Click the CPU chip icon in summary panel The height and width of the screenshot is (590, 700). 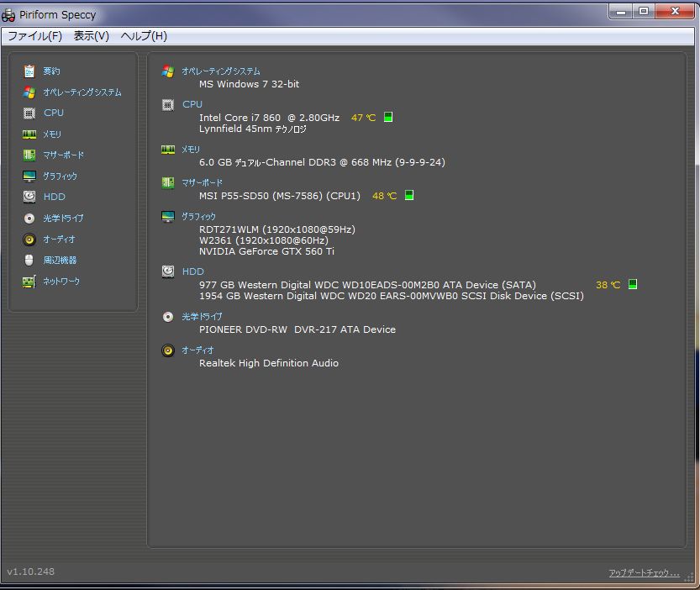click(168, 104)
